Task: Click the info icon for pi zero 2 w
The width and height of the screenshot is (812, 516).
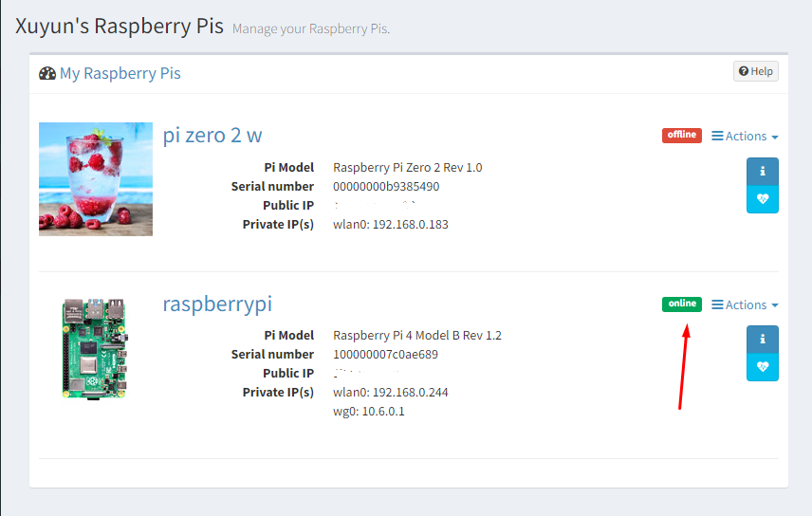Action: pos(763,172)
